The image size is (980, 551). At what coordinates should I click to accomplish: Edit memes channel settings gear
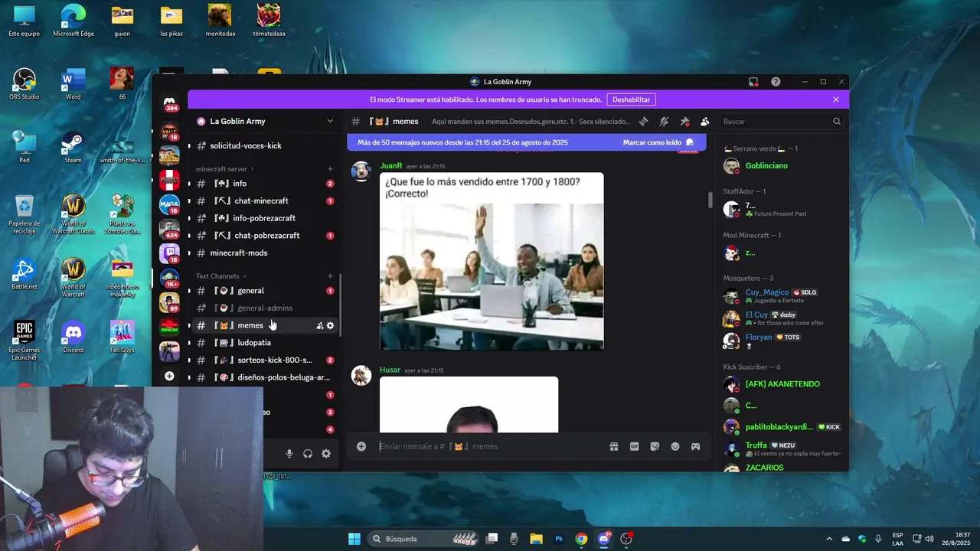coord(331,326)
